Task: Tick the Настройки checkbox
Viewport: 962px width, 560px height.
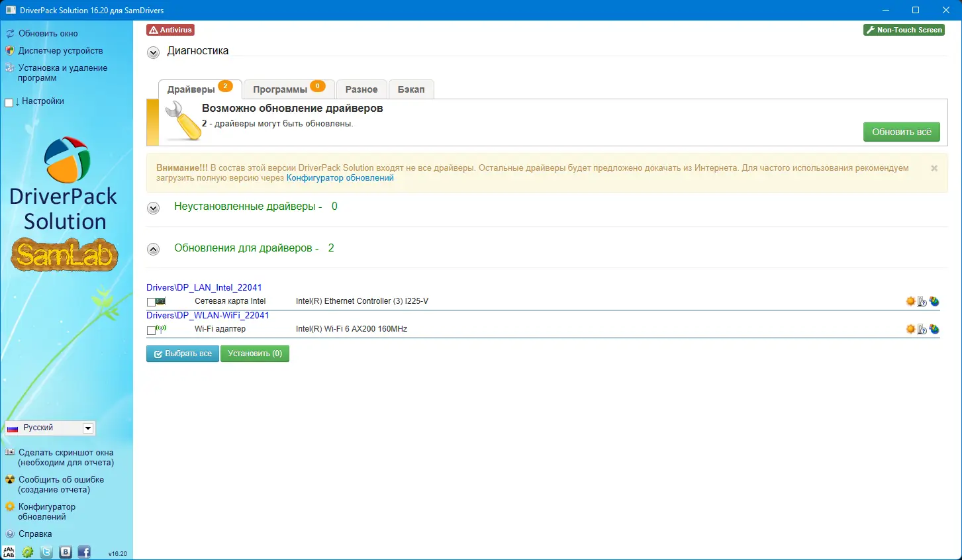Action: 9,103
